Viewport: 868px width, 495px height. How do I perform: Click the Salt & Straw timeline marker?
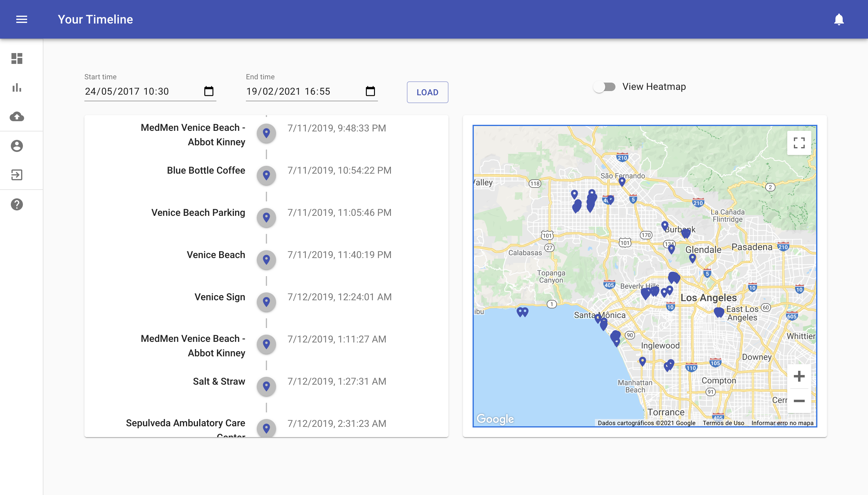pyautogui.click(x=266, y=386)
